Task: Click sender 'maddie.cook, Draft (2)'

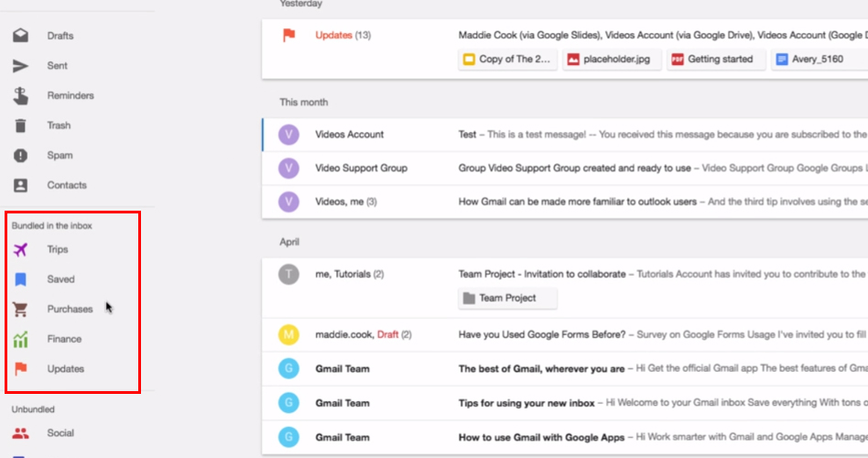Action: pyautogui.click(x=363, y=334)
